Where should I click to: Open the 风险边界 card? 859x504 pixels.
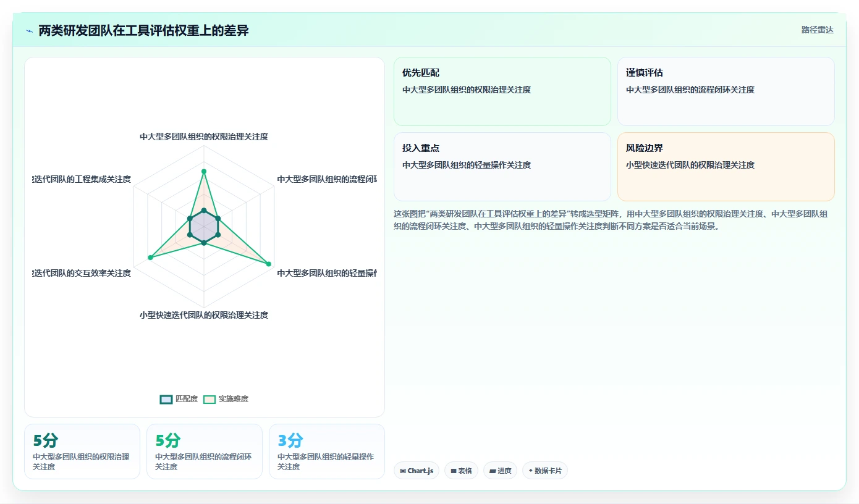point(726,167)
